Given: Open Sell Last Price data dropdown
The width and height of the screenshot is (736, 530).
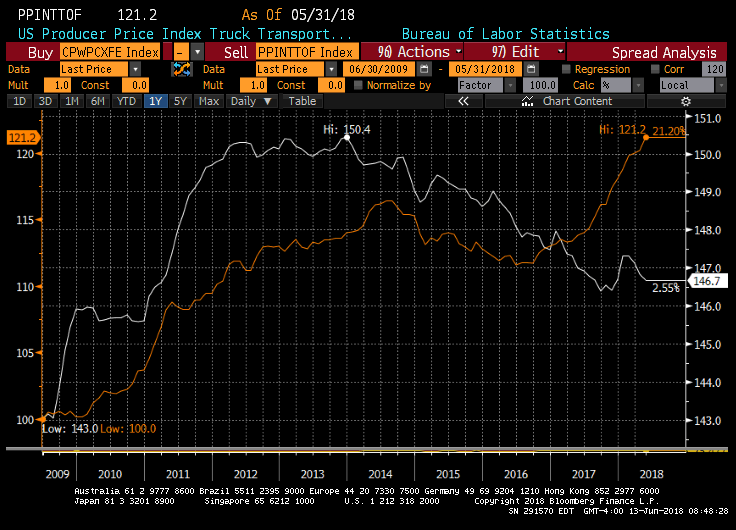Looking at the screenshot, I should click(331, 69).
